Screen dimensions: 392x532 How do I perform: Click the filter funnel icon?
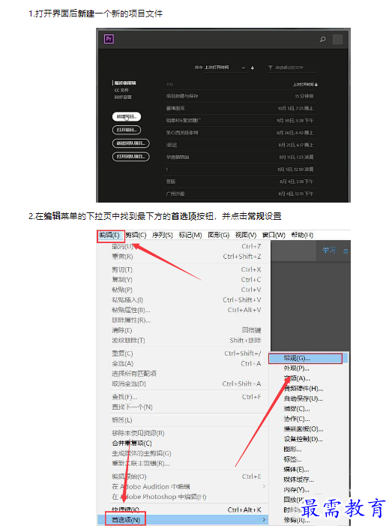click(x=270, y=68)
